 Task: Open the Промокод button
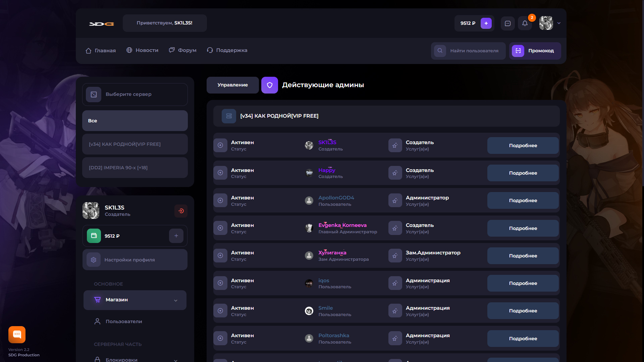pyautogui.click(x=535, y=51)
